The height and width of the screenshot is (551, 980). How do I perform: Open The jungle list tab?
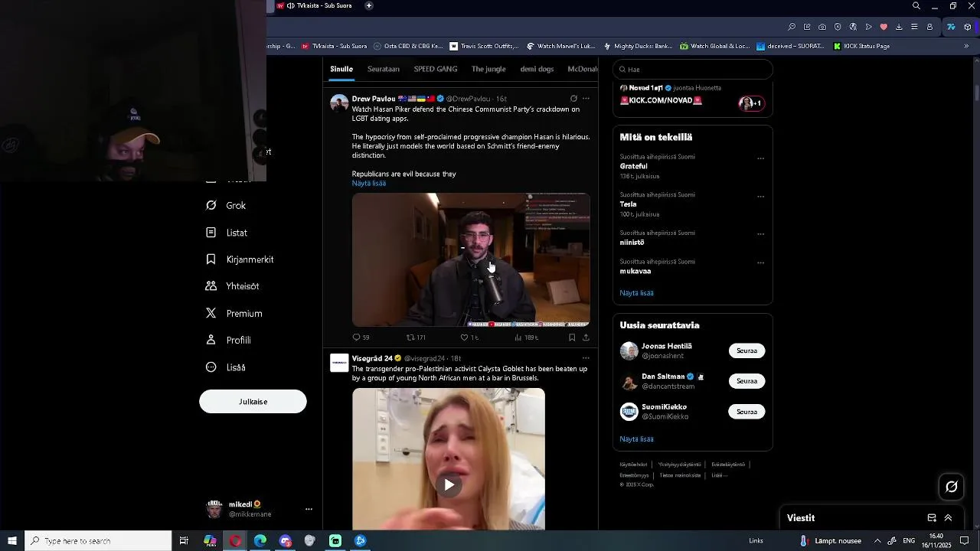point(488,69)
